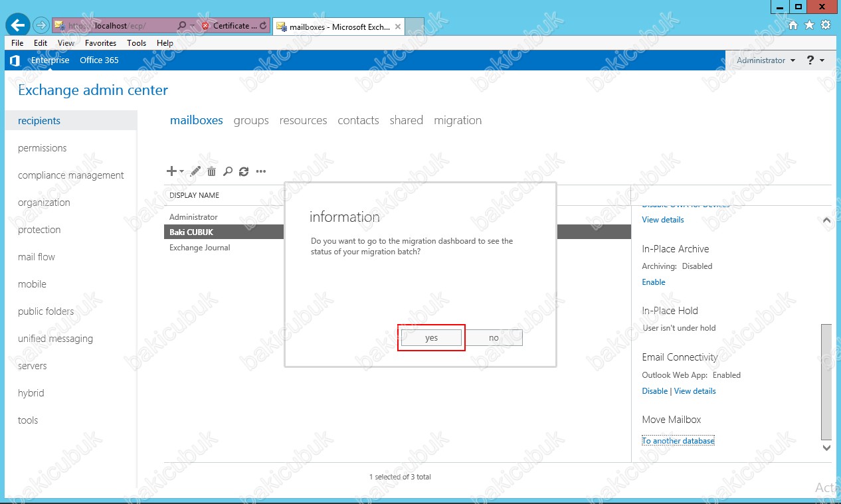Viewport: 841px width, 504px height.
Task: Click the address bar search magnifier icon
Action: (183, 26)
